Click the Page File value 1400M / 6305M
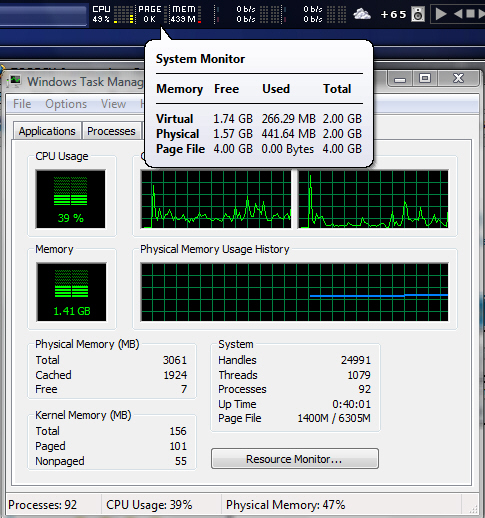Screen dimensions: 485x518 coord(334,418)
